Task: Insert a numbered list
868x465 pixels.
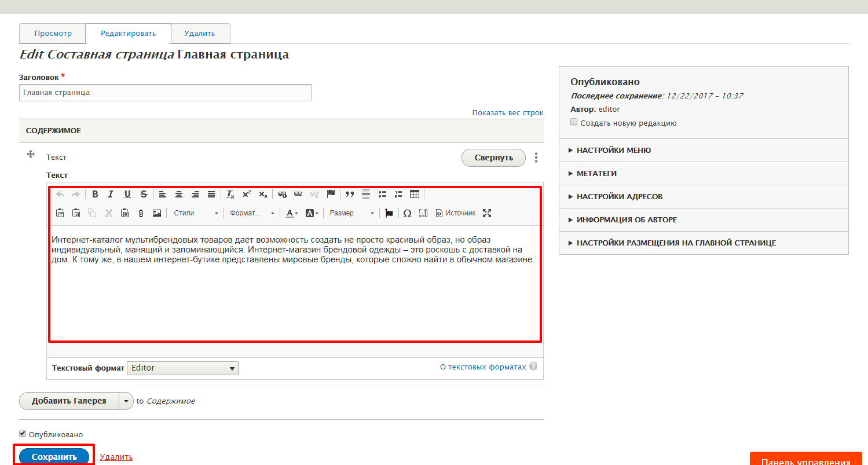Action: [398, 194]
